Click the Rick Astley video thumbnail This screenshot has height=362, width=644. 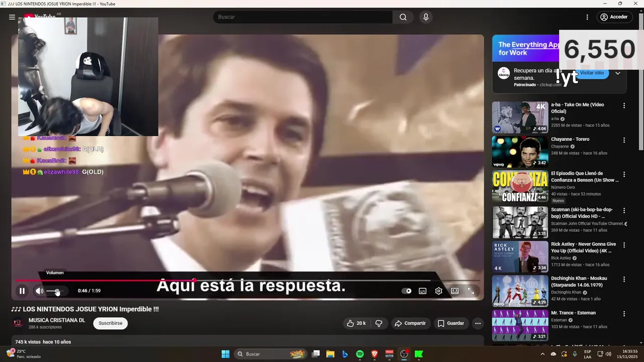(x=520, y=256)
